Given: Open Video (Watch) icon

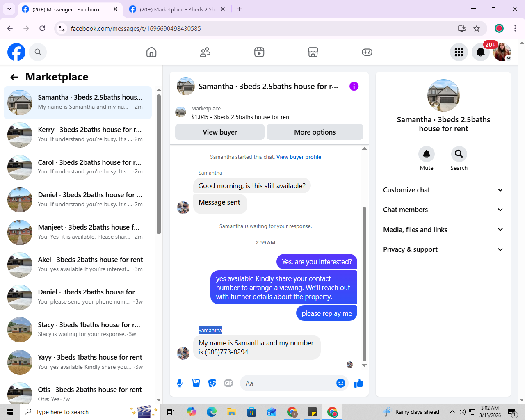Looking at the screenshot, I should pyautogui.click(x=259, y=52).
